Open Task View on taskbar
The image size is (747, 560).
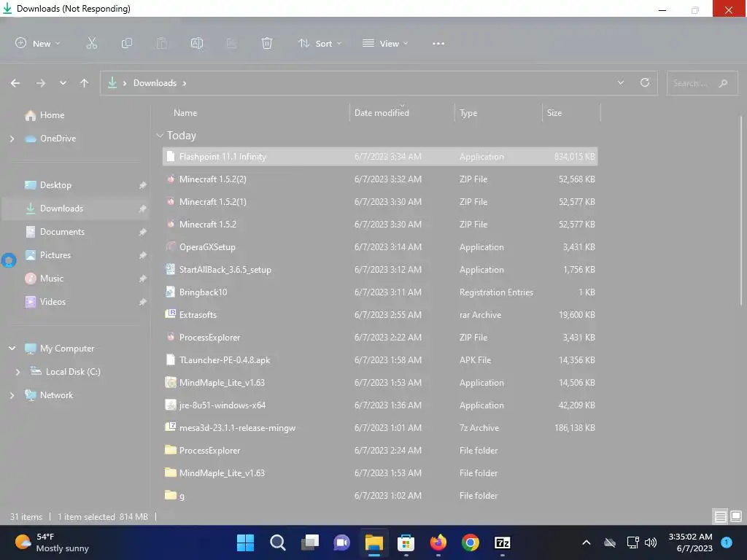coord(309,542)
